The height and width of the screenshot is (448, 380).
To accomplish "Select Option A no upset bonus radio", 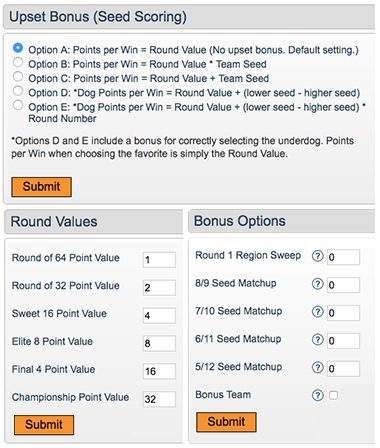I will pyautogui.click(x=18, y=48).
